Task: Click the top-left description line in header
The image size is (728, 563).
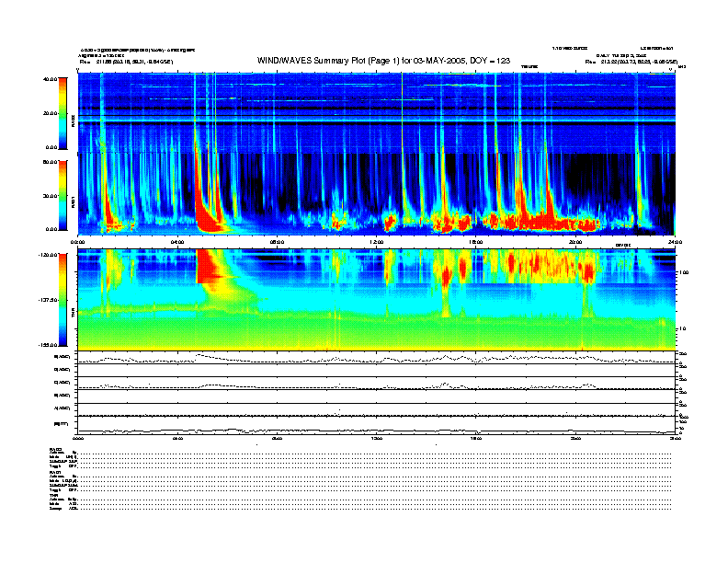Action: tap(138, 50)
